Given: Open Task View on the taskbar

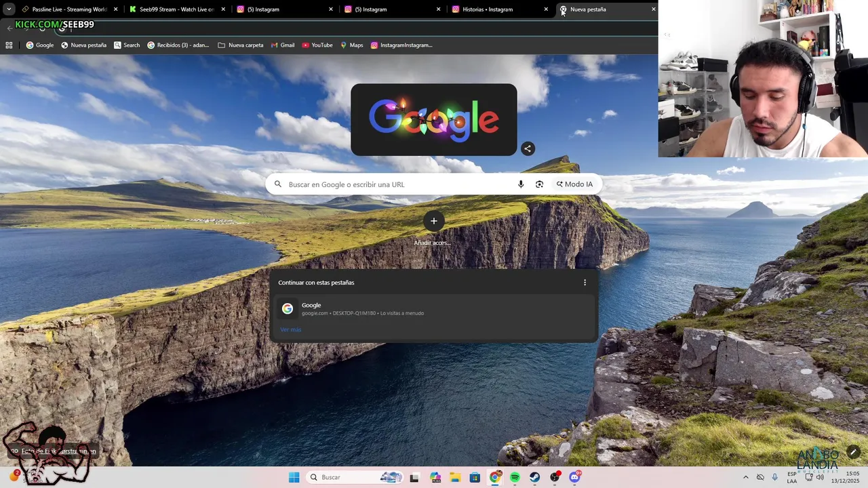Looking at the screenshot, I should click(x=414, y=477).
